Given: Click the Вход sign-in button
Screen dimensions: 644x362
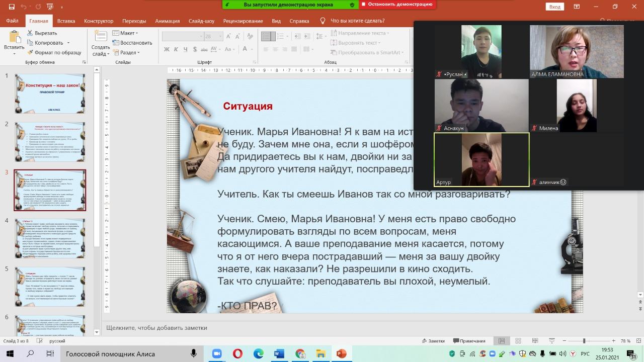Looking at the screenshot, I should coord(555,7).
